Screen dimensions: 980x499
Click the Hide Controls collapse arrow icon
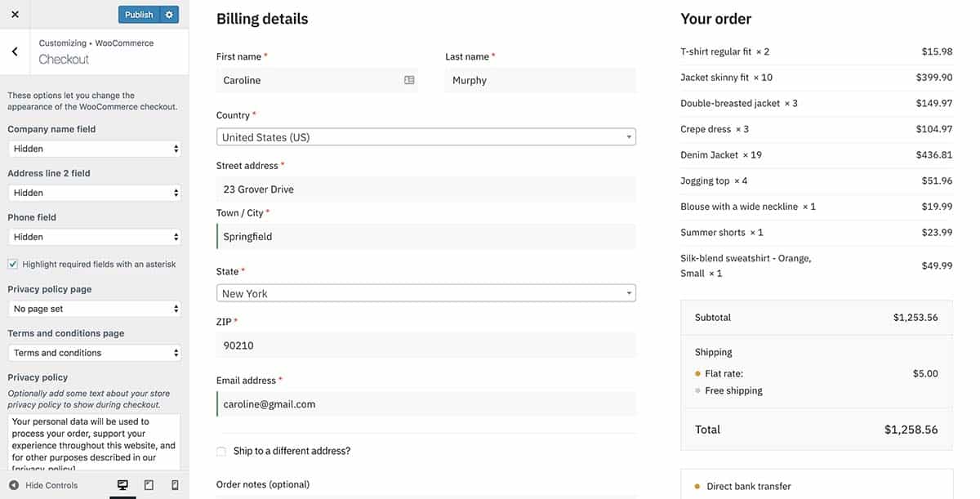[x=14, y=485]
